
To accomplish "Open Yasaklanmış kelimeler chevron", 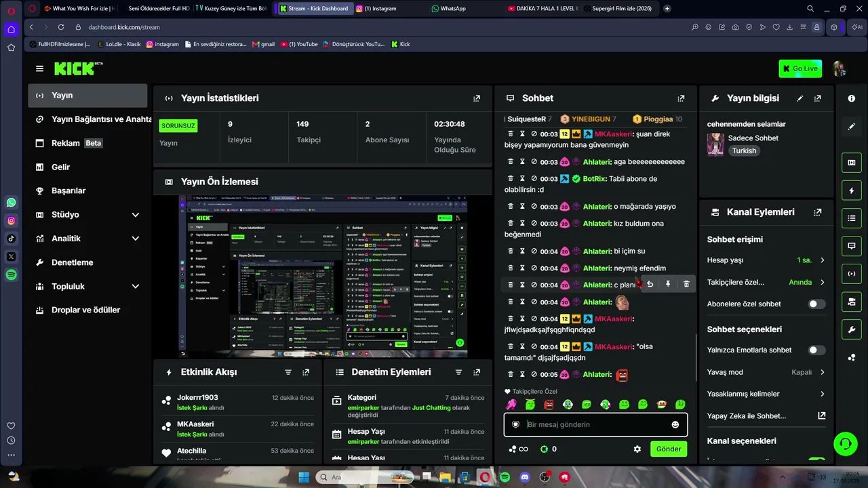I will pos(823,394).
